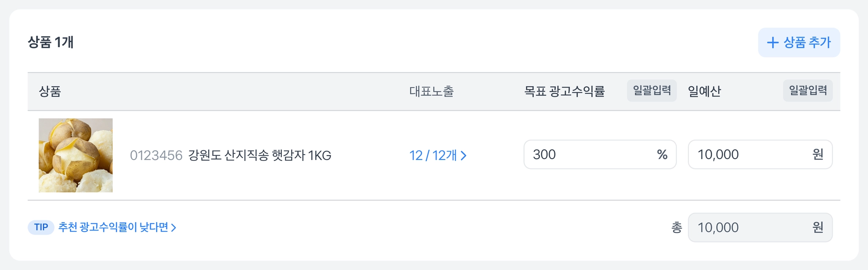The width and height of the screenshot is (868, 270).
Task: Click the product ID 0123456
Action: pyautogui.click(x=156, y=155)
